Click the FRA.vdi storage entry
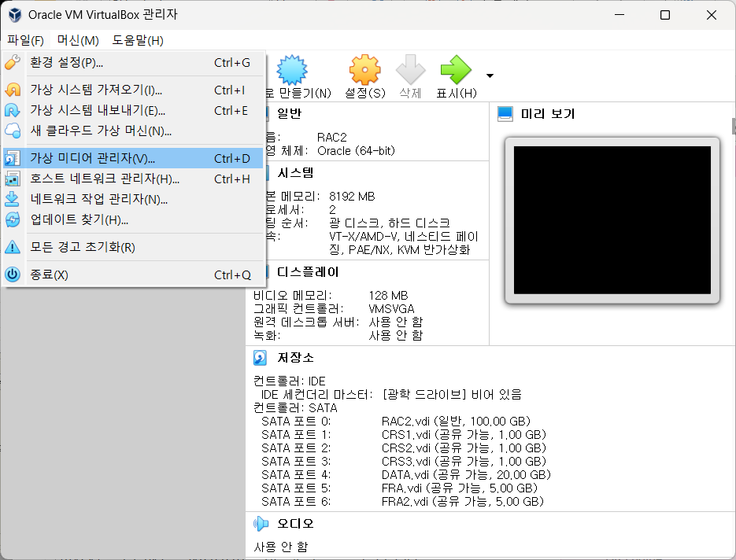Screen dimensions: 736x560 (460, 488)
